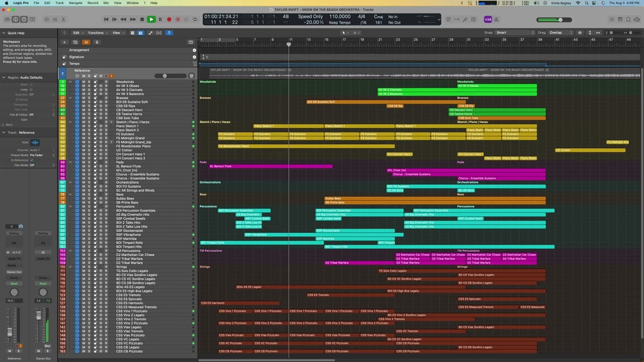Open the Editors scissors button
This screenshot has height=362, width=644.
(x=64, y=20)
